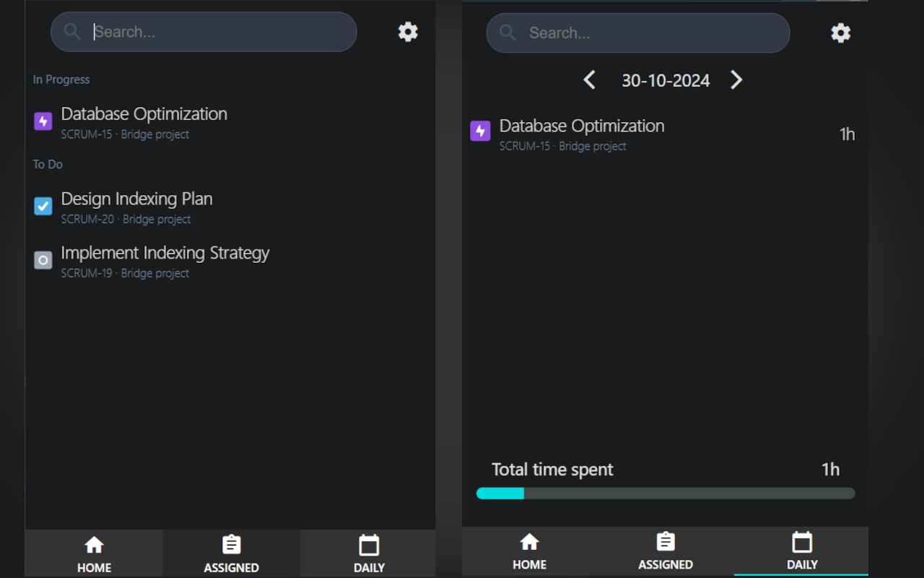The width and height of the screenshot is (924, 578).
Task: Open Design Indexing Plan issue title
Action: click(136, 199)
